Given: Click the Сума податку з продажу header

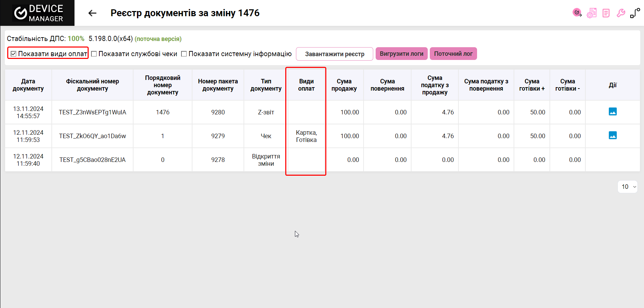Looking at the screenshot, I should [x=435, y=85].
